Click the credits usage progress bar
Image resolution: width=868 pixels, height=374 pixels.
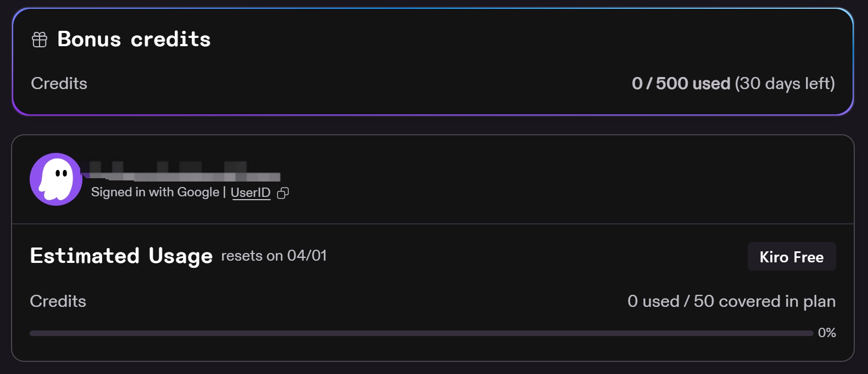point(421,333)
